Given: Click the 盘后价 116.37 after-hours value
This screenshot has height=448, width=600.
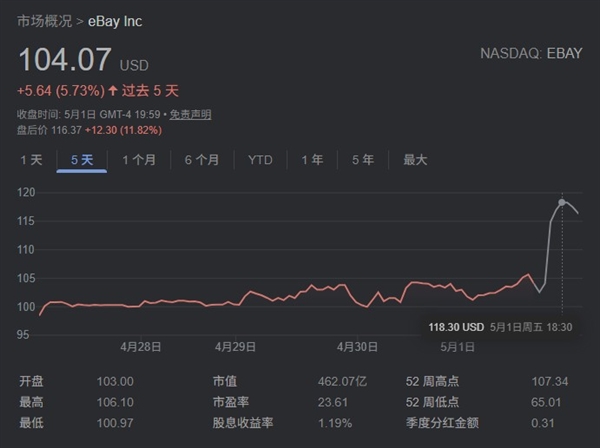Looking at the screenshot, I should point(49,130).
